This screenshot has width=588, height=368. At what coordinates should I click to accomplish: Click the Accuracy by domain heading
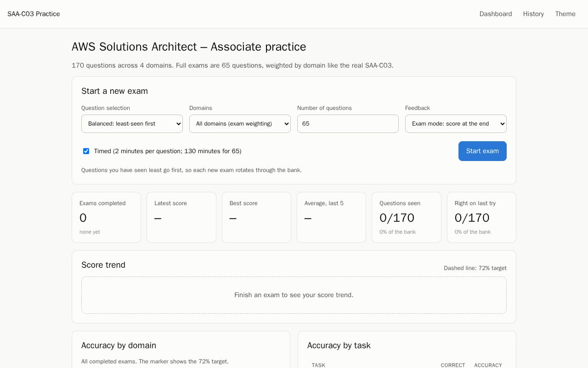click(119, 345)
